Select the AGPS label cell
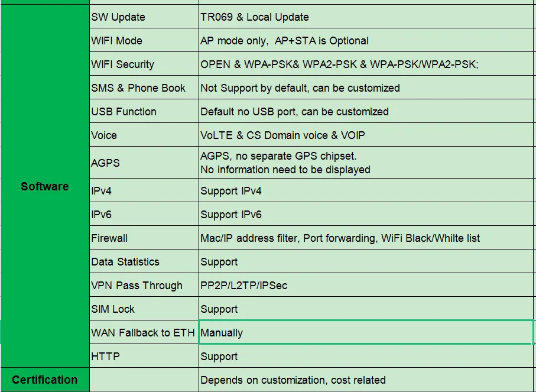The width and height of the screenshot is (536, 392). pyautogui.click(x=144, y=163)
